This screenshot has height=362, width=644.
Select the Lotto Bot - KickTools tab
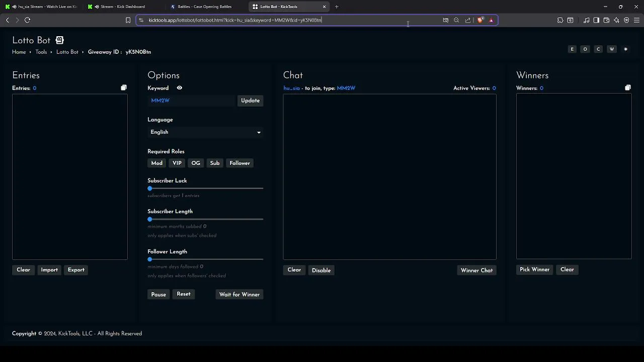click(x=288, y=7)
